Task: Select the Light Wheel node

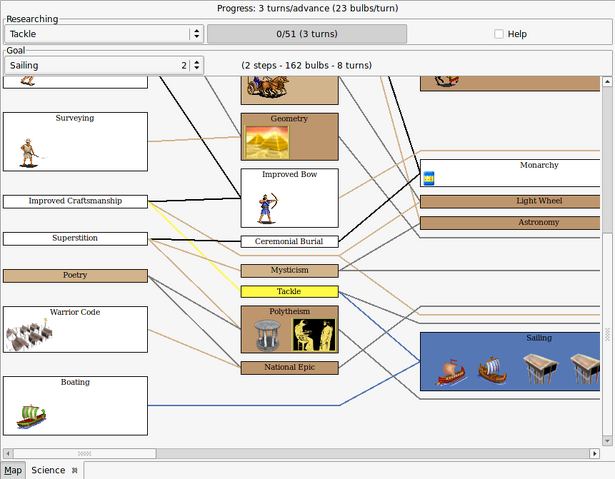Action: [x=510, y=201]
